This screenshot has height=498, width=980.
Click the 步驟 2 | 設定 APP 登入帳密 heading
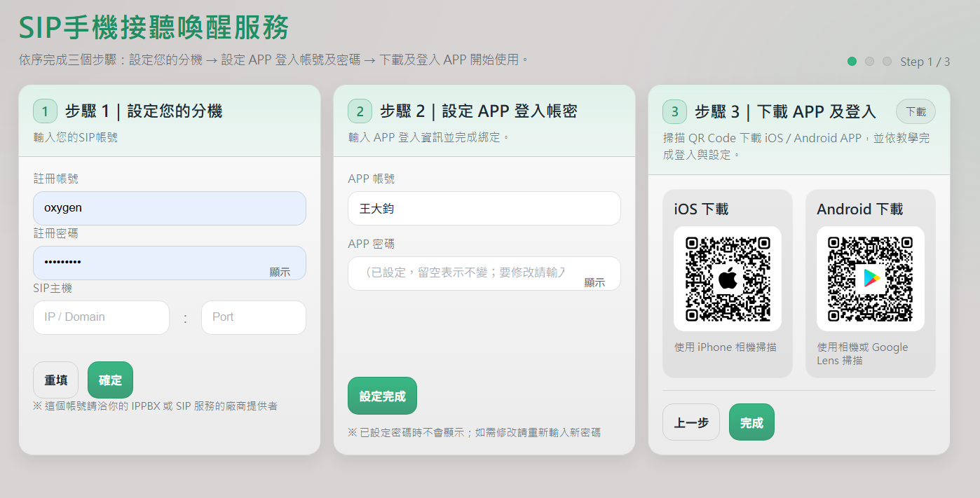click(479, 111)
